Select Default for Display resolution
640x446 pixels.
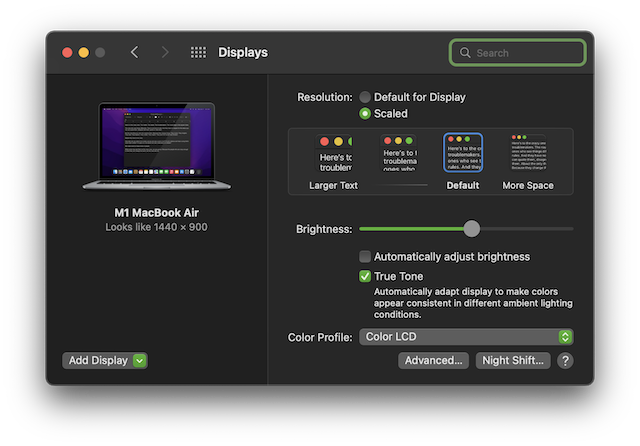tap(365, 97)
